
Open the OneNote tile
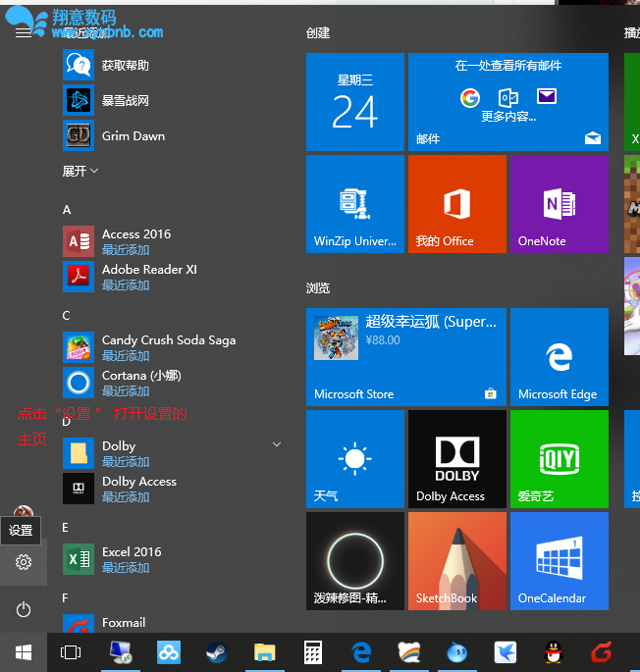click(560, 204)
